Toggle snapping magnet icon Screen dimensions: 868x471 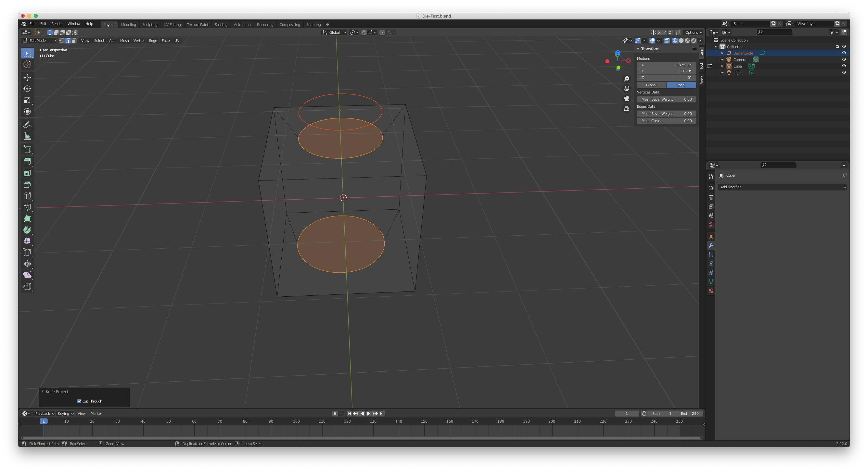(x=364, y=33)
